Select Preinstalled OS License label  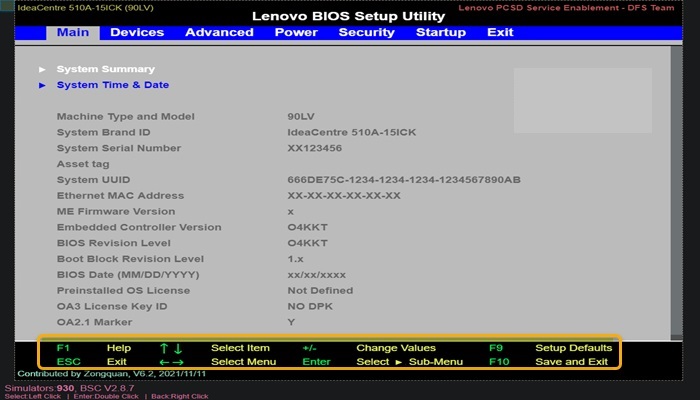click(x=123, y=291)
